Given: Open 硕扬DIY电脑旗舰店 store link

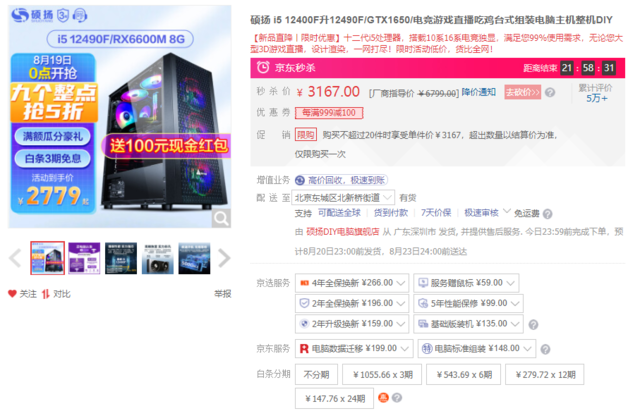Looking at the screenshot, I should tap(342, 232).
